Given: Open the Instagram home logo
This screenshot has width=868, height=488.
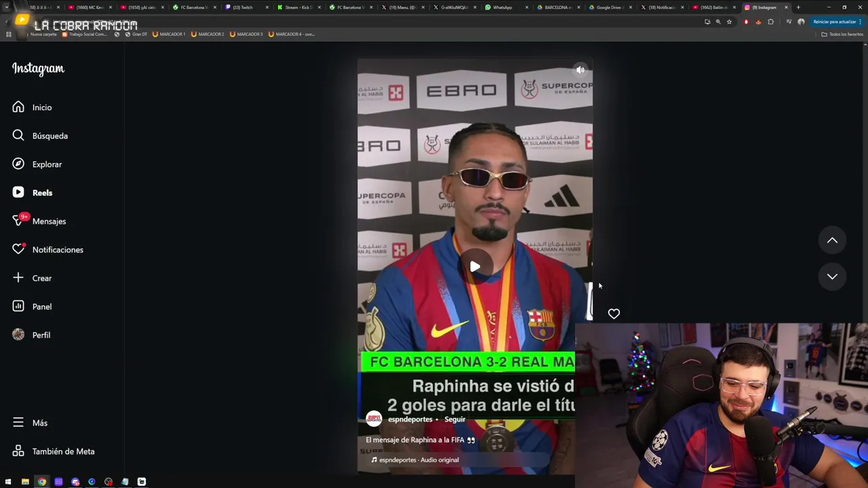Looking at the screenshot, I should tap(38, 68).
